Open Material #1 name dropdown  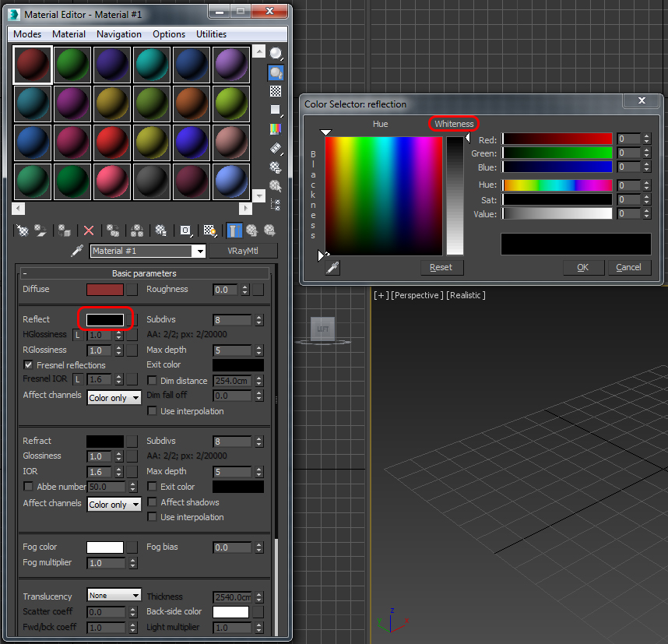[199, 252]
